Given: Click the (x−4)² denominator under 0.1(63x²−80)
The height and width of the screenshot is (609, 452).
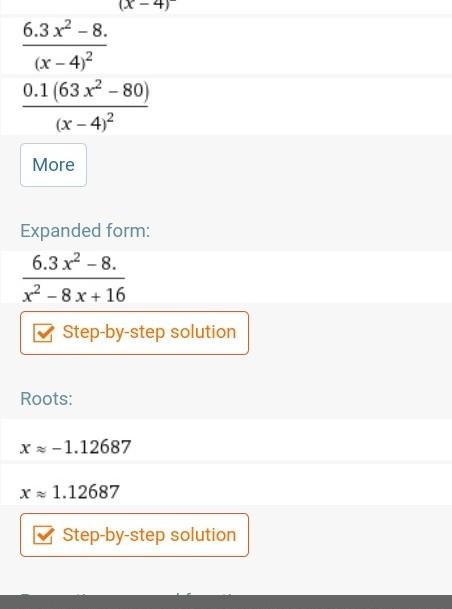Looking at the screenshot, I should (x=85, y=124).
